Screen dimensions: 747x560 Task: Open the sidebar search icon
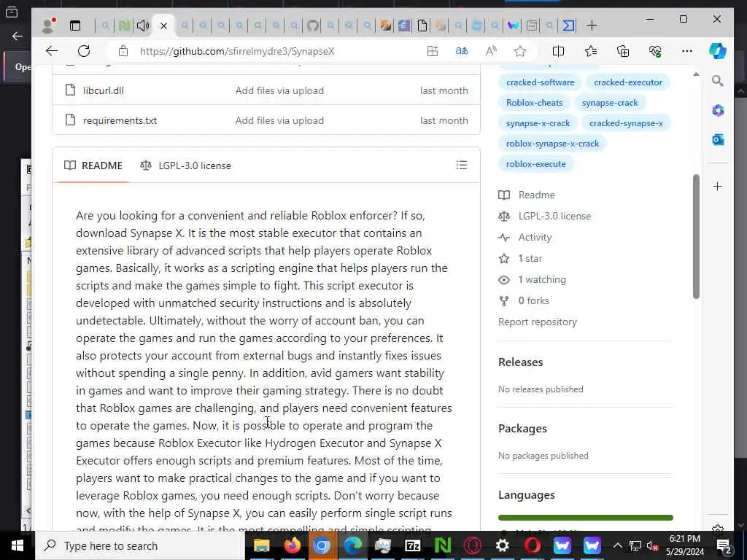point(718,81)
